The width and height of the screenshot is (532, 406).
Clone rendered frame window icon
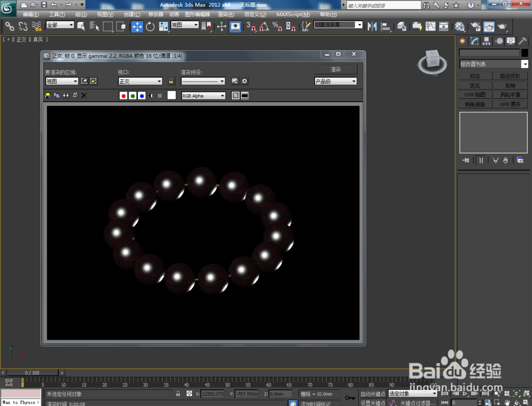point(66,96)
